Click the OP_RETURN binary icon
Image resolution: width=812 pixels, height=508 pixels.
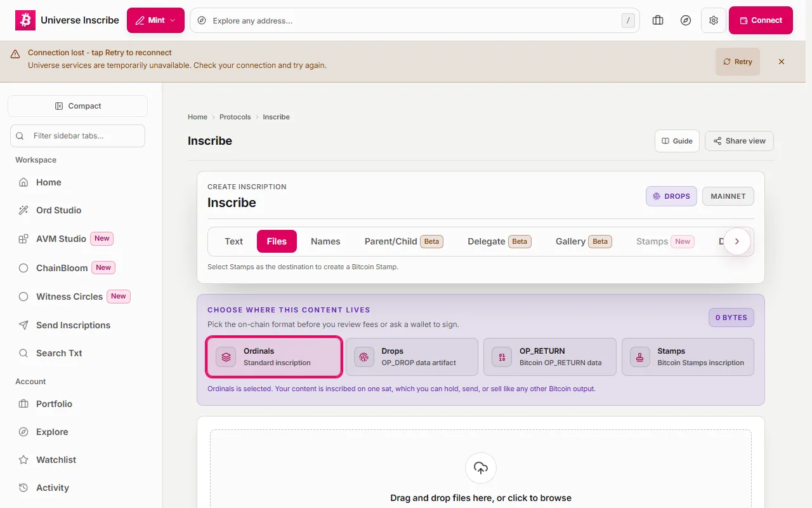point(502,357)
